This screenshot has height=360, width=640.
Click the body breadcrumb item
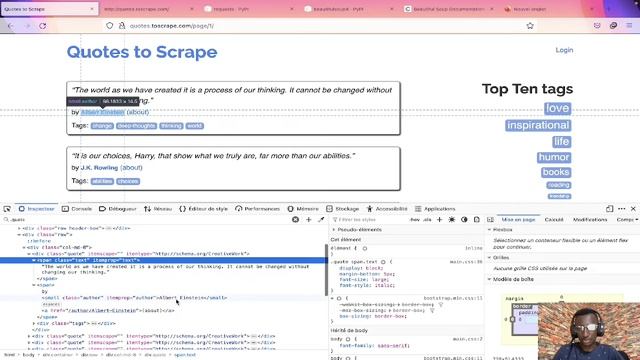click(x=29, y=355)
